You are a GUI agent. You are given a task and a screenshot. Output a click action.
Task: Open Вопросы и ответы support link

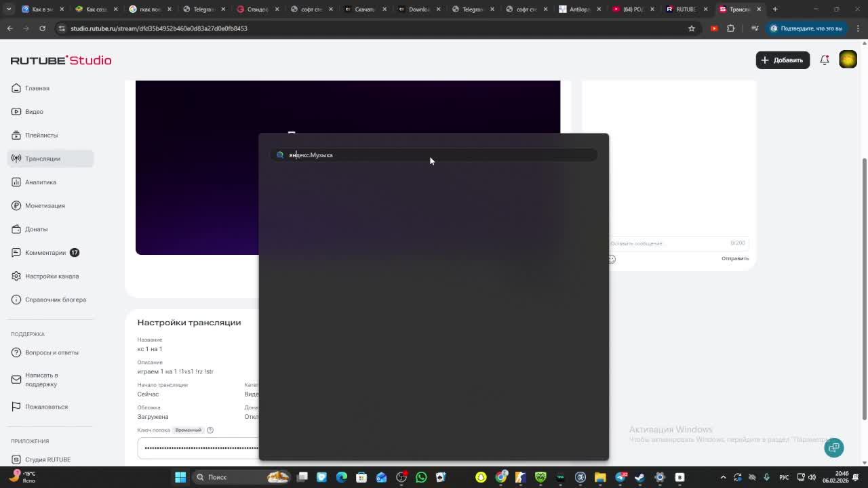52,352
